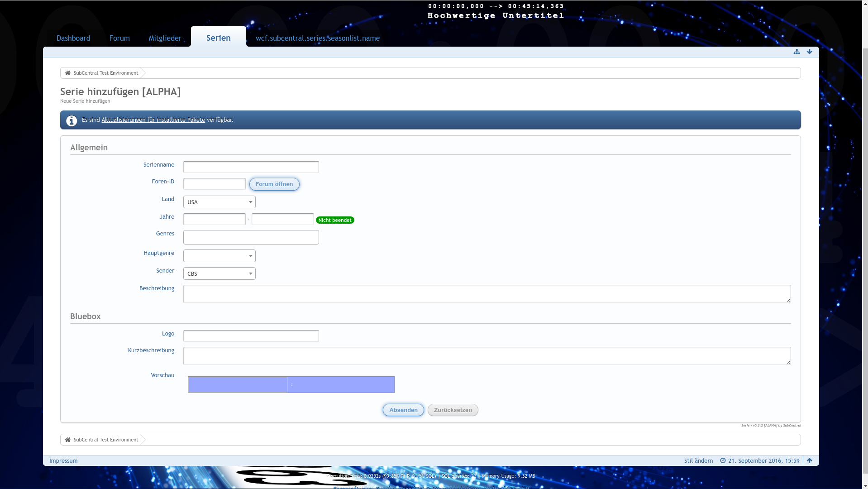Click the down arrow jump-to-bottom icon
Image resolution: width=868 pixels, height=489 pixels.
click(x=809, y=52)
